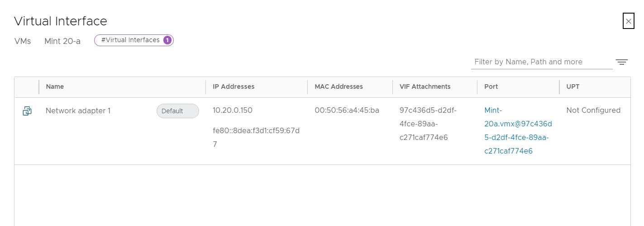The image size is (644, 226).
Task: Click the IP address 10.20.0.150
Action: (233, 110)
